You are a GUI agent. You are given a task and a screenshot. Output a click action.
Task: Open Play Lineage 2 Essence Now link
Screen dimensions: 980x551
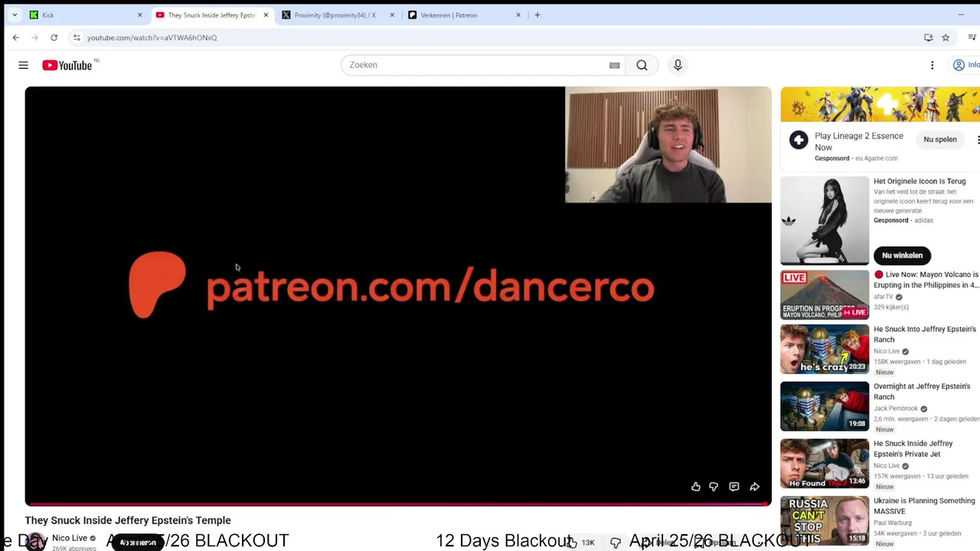pyautogui.click(x=859, y=141)
